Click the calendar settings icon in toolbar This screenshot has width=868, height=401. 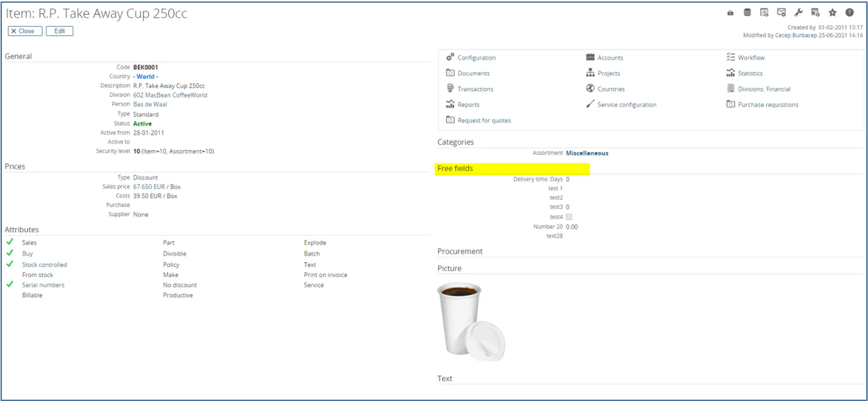click(815, 13)
